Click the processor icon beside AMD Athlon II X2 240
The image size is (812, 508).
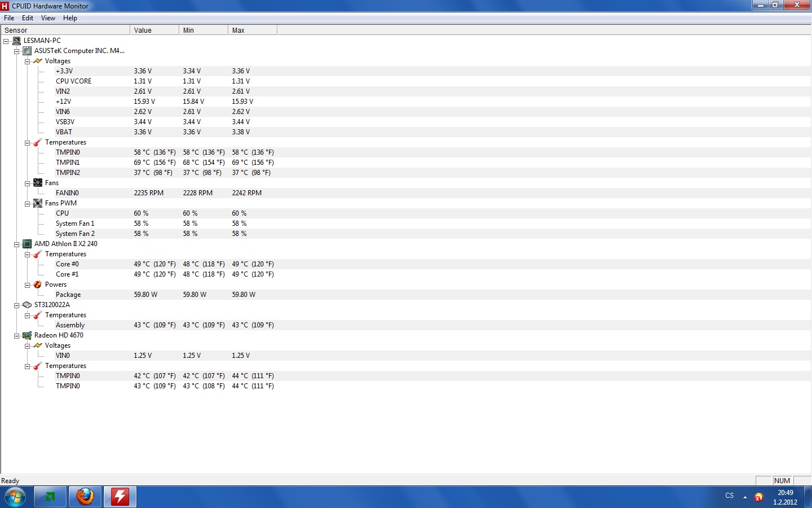[27, 244]
